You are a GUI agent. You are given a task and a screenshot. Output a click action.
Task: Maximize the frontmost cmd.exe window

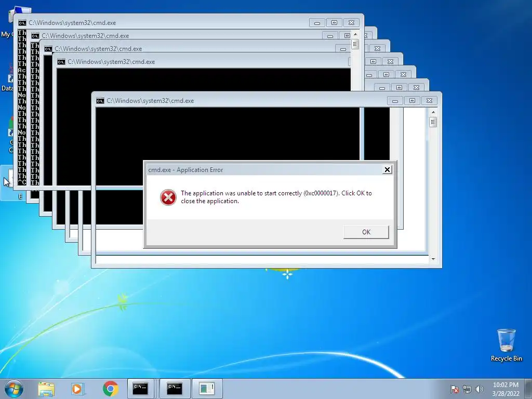412,101
